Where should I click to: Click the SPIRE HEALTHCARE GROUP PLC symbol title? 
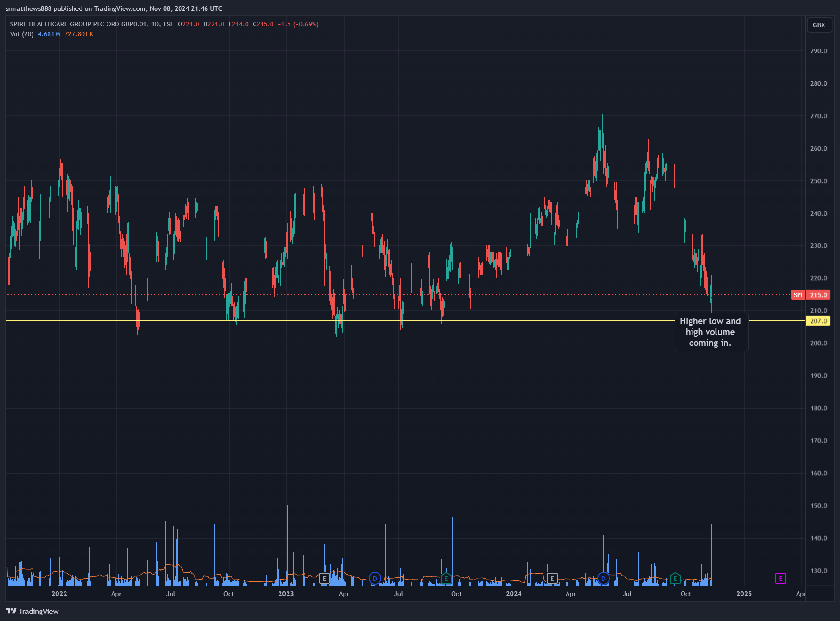92,24
